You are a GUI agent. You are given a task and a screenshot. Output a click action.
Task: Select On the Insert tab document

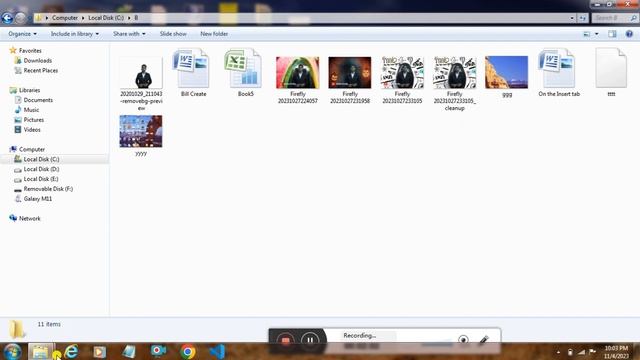click(559, 73)
